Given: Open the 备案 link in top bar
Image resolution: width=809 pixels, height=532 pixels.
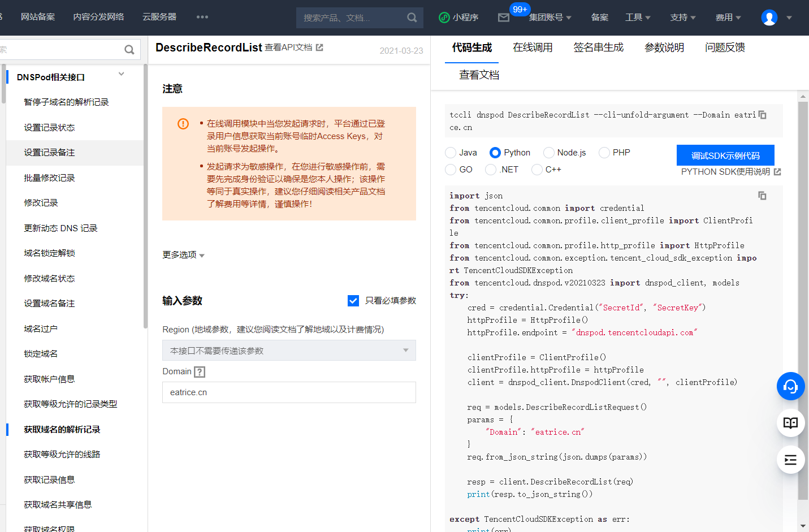Looking at the screenshot, I should (600, 18).
